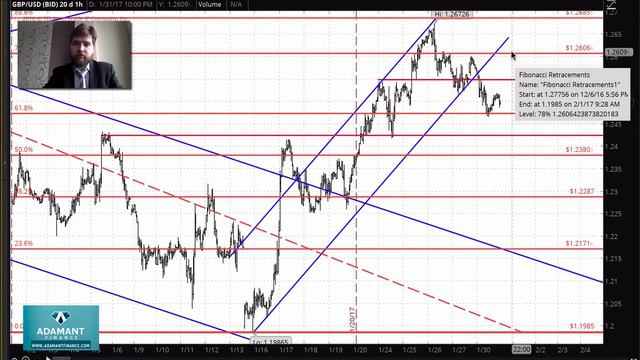Select the $1.1985 Fibonacci price label
This screenshot has width=640, height=360.
tap(582, 326)
